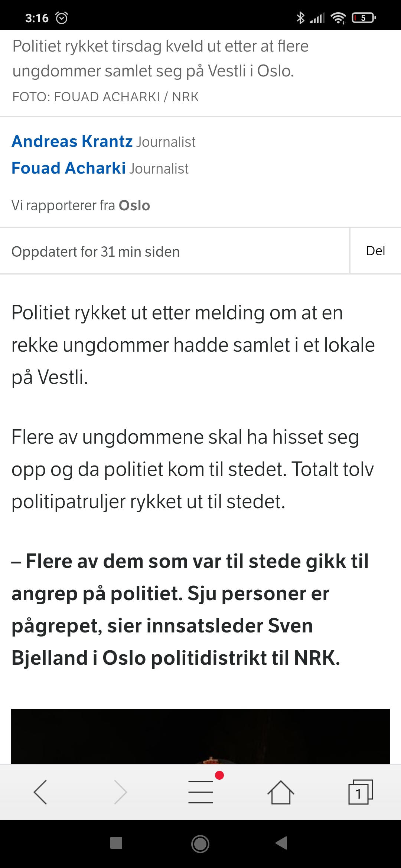This screenshot has height=868, width=401.
Task: Tap the Wi-Fi status icon
Action: (338, 18)
